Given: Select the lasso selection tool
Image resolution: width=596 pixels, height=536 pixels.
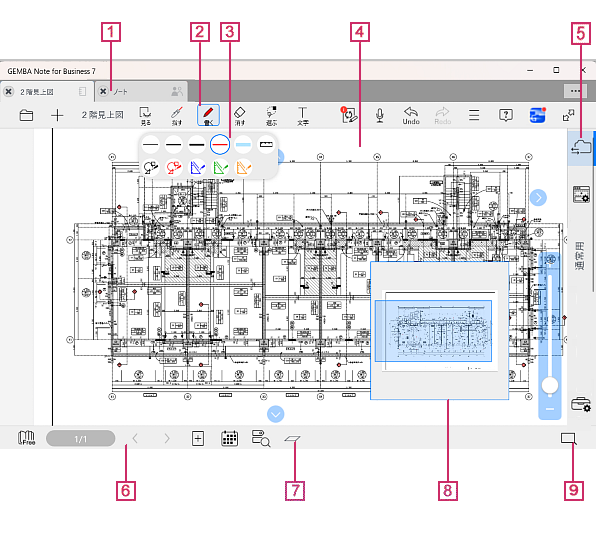Looking at the screenshot, I should pyautogui.click(x=271, y=115).
